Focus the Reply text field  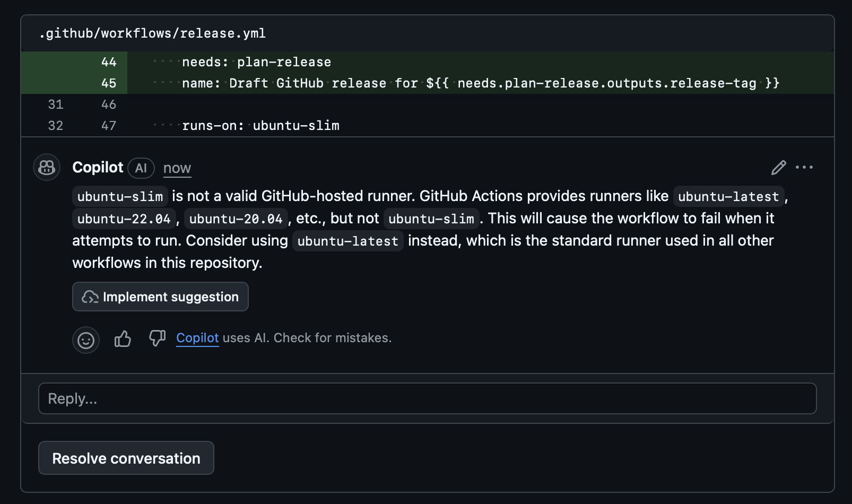[427, 398]
